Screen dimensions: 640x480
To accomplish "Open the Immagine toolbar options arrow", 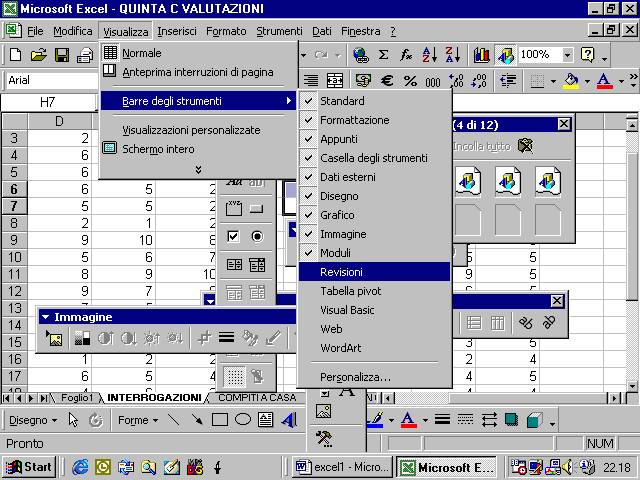I will pyautogui.click(x=45, y=317).
